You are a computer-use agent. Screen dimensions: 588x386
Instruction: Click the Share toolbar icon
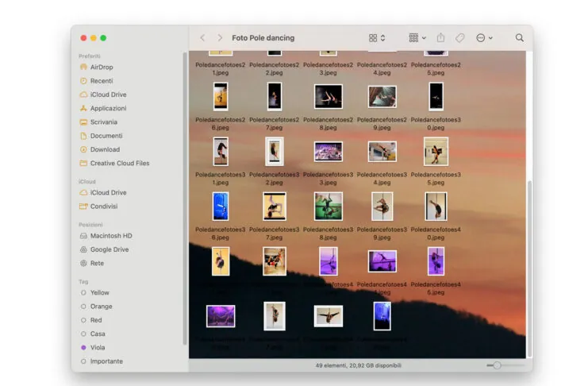coord(440,37)
